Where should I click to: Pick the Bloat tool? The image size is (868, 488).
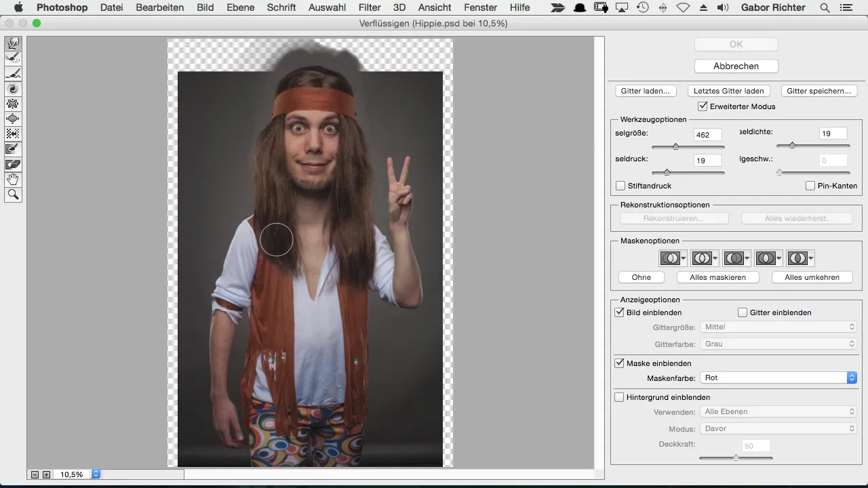click(13, 119)
